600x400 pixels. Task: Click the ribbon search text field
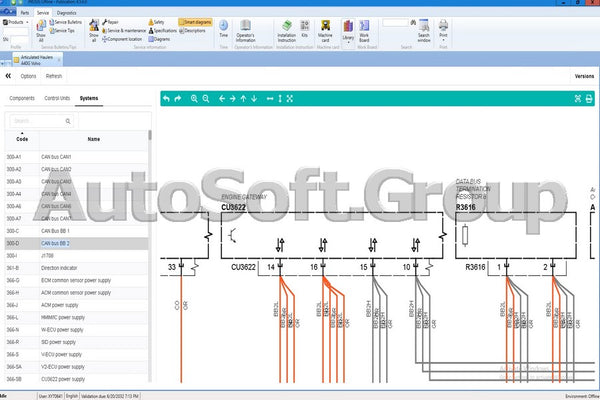tap(396, 23)
